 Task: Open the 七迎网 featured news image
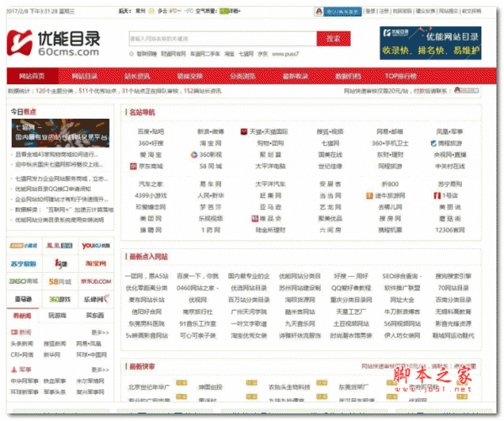click(x=61, y=133)
